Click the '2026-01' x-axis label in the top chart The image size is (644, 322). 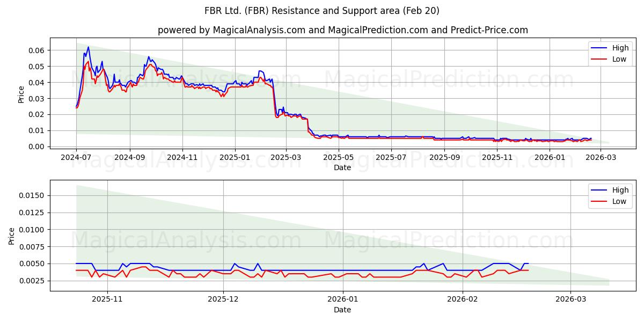tap(551, 157)
